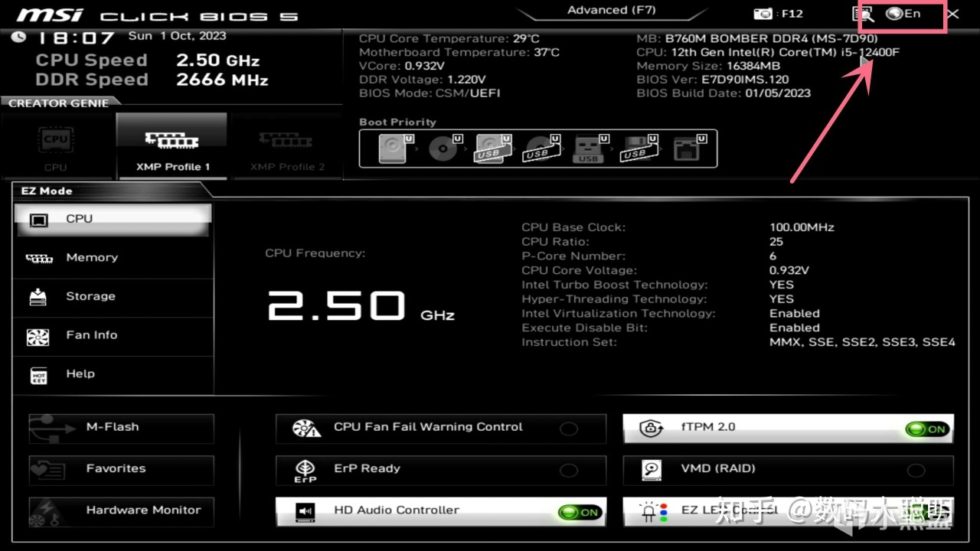
Task: Open the En language selector
Action: tap(903, 14)
